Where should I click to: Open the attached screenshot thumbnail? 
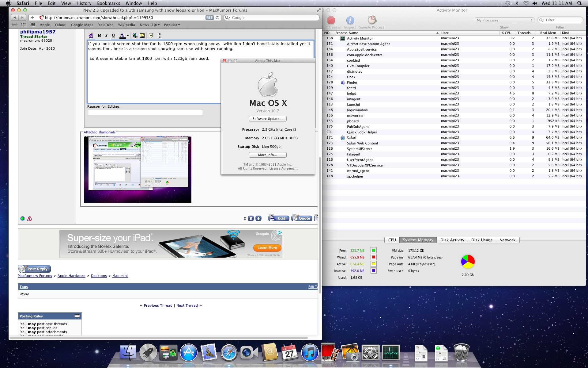tap(138, 169)
